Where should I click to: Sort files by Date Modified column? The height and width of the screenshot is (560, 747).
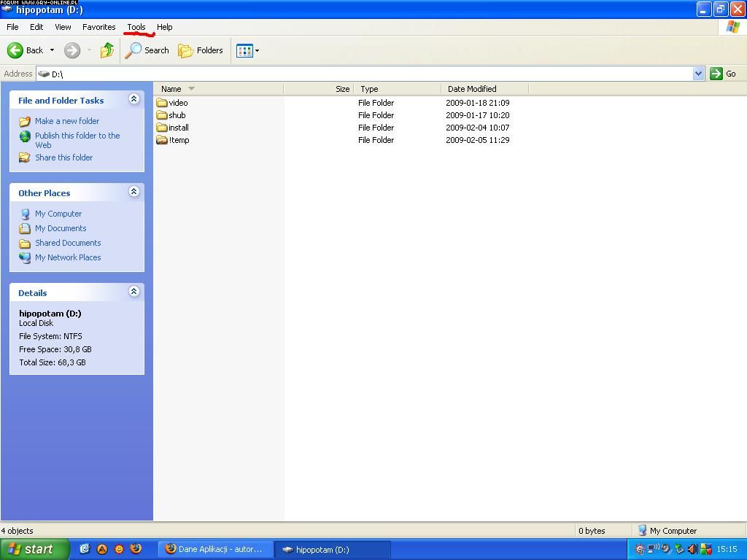click(472, 89)
